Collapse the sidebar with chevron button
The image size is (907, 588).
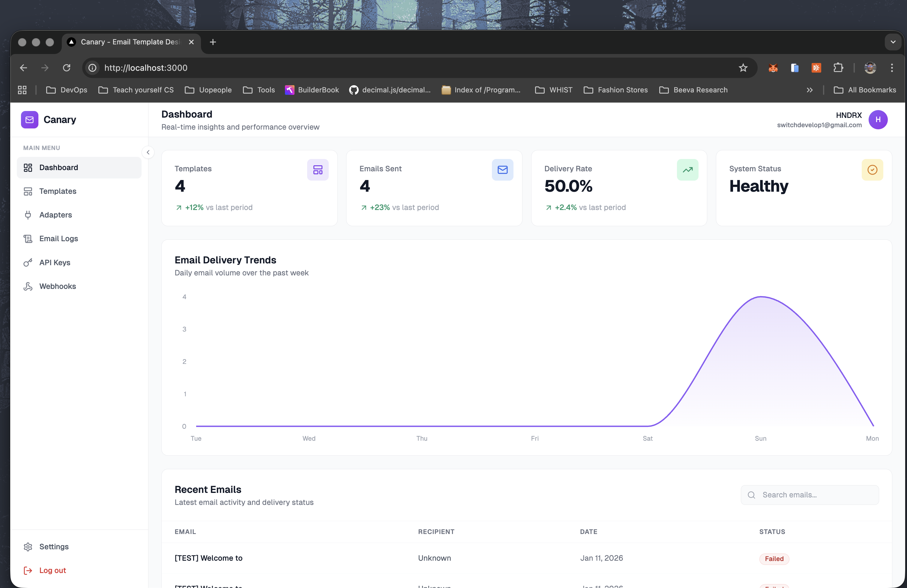pyautogui.click(x=148, y=152)
